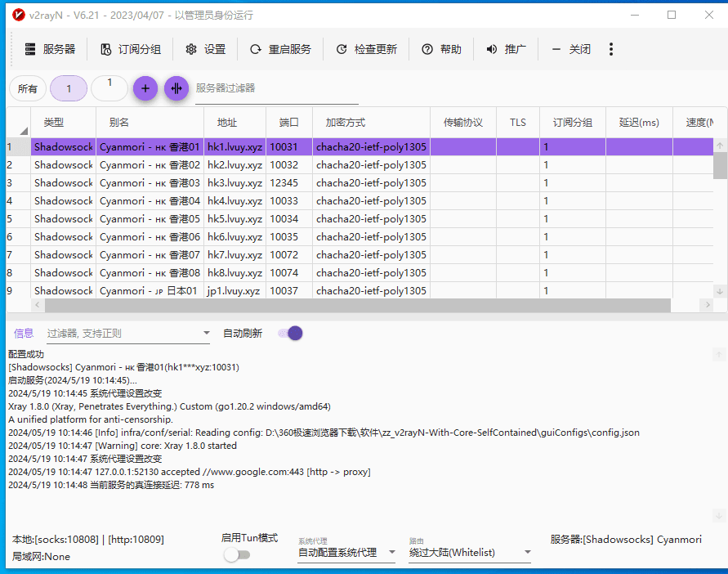Open the 设置 (Settings) gear icon

191,48
